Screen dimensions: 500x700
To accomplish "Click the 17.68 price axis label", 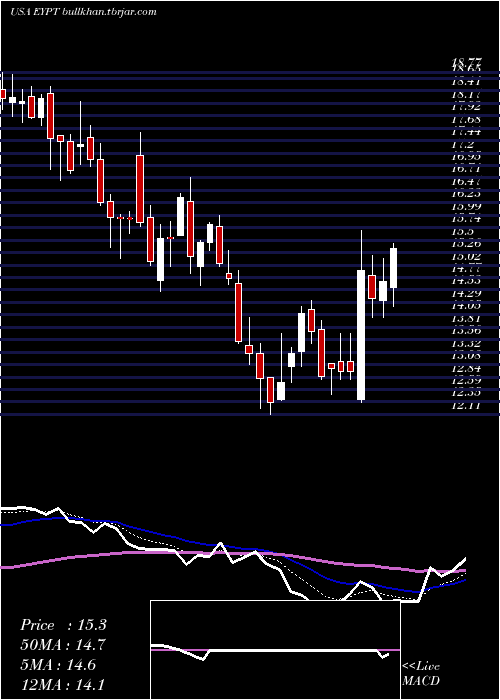I will [466, 120].
